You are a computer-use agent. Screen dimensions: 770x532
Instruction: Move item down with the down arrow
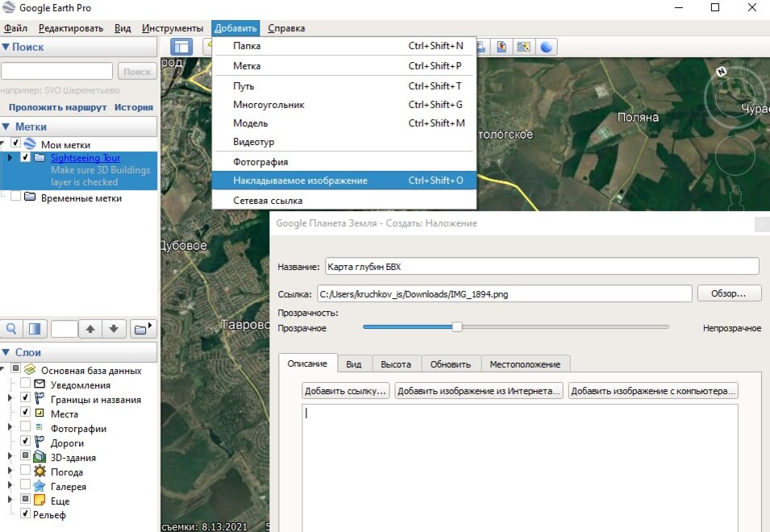(x=114, y=329)
